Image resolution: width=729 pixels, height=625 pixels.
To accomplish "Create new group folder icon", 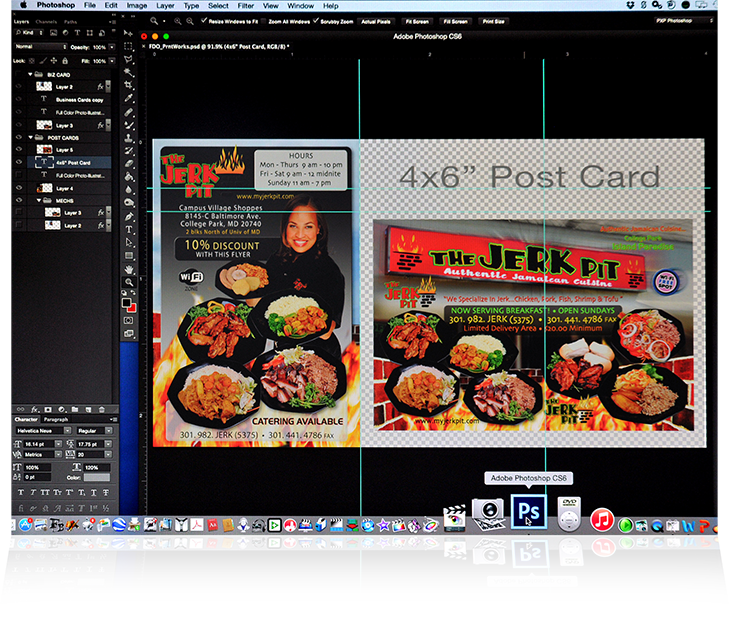I will coord(75,410).
